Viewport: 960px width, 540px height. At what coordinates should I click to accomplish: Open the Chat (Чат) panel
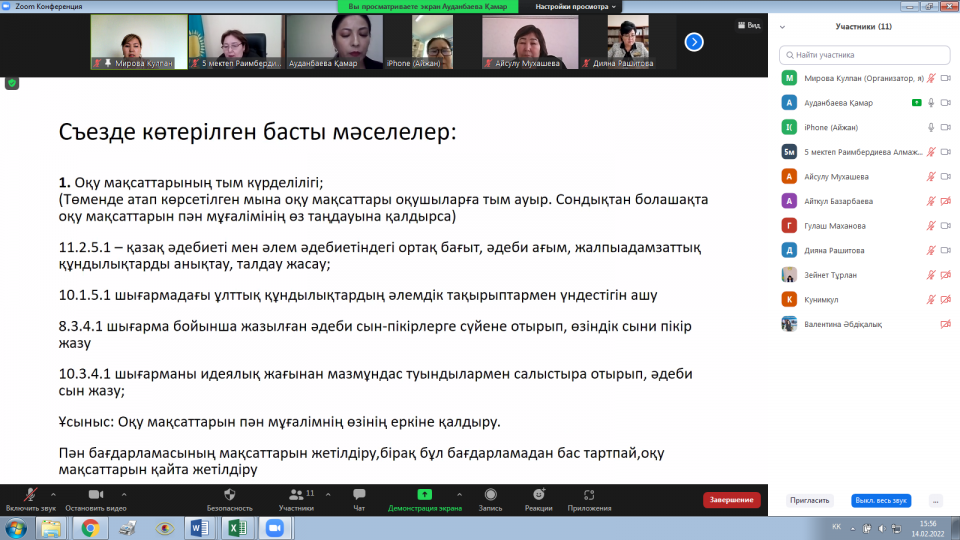point(359,494)
